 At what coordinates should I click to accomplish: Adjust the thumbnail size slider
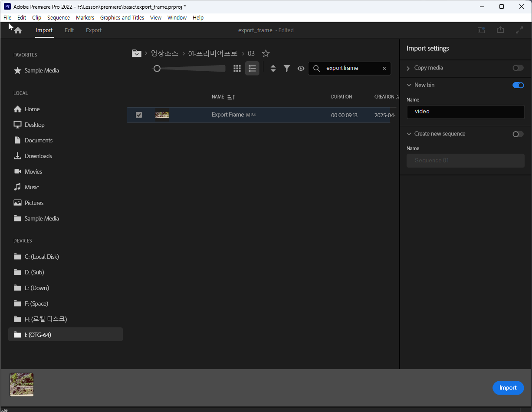157,69
